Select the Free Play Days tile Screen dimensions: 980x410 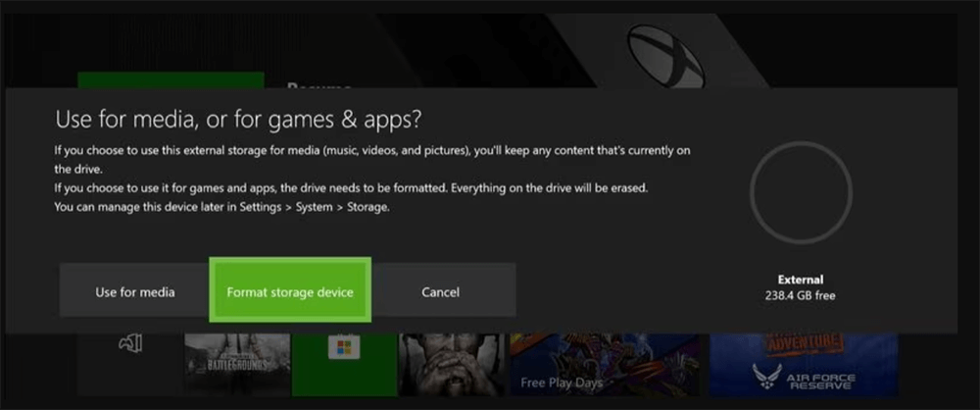[605, 365]
